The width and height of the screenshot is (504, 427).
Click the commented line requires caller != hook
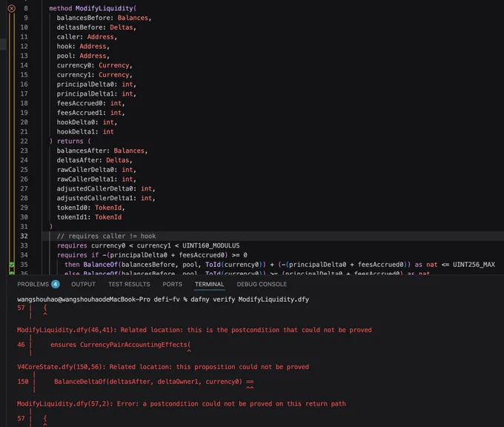(x=107, y=236)
